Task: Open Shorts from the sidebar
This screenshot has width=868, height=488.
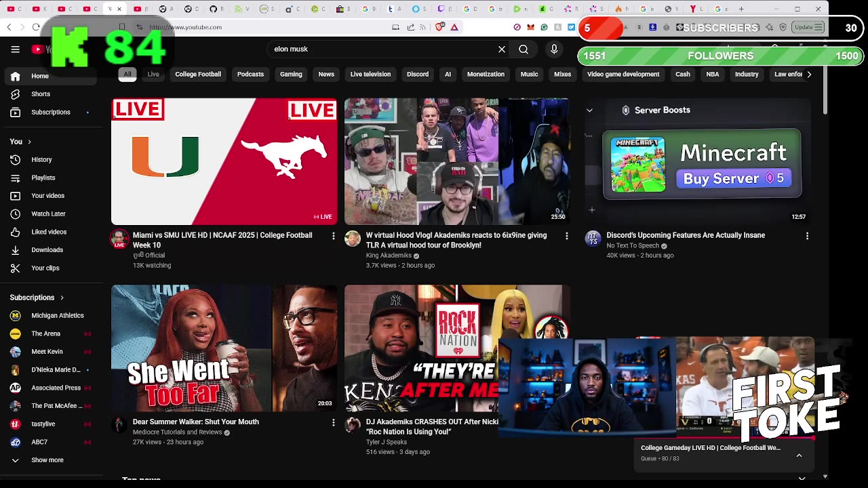Action: (x=52, y=94)
